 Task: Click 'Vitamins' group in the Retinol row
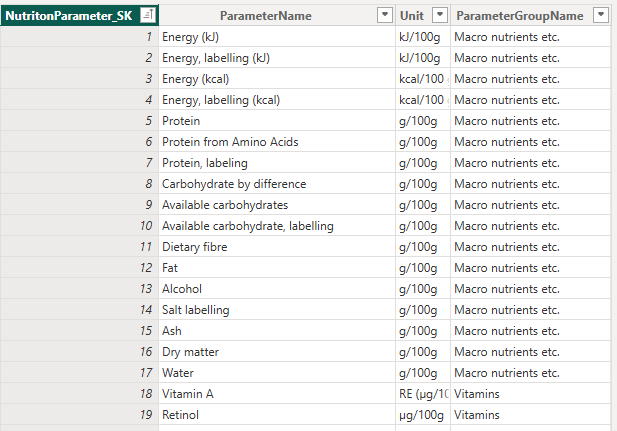click(x=531, y=414)
